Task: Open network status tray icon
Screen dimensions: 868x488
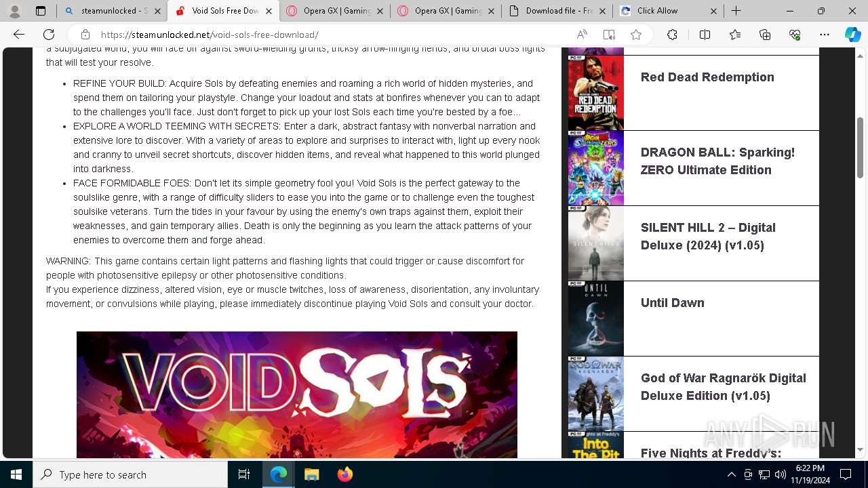Action: 764,474
